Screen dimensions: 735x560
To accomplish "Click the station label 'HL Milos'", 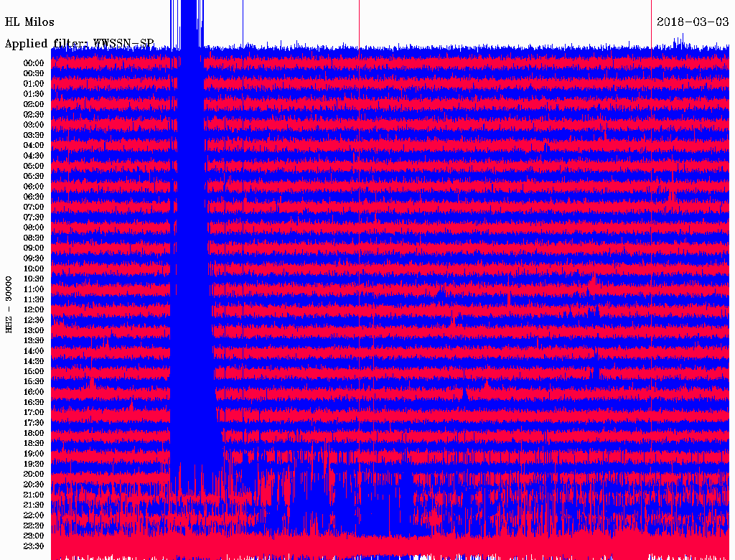I will (29, 22).
